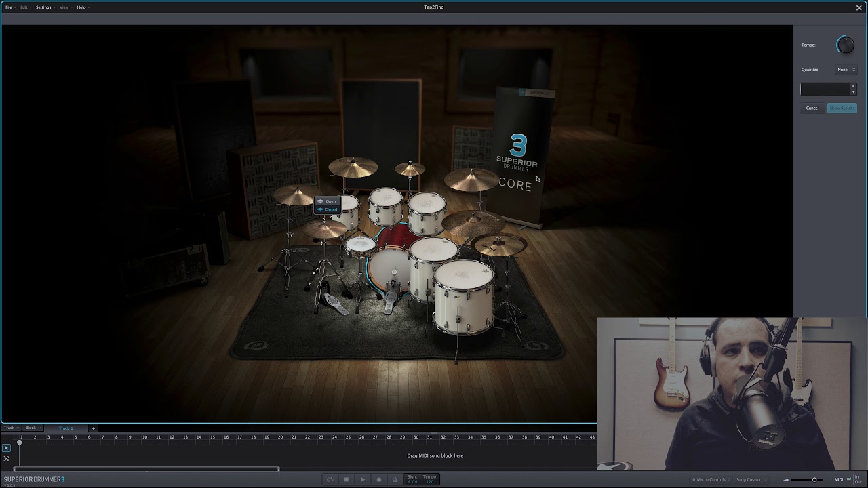Click the MIDI In Out indicator
The height and width of the screenshot is (488, 868).
(x=858, y=479)
